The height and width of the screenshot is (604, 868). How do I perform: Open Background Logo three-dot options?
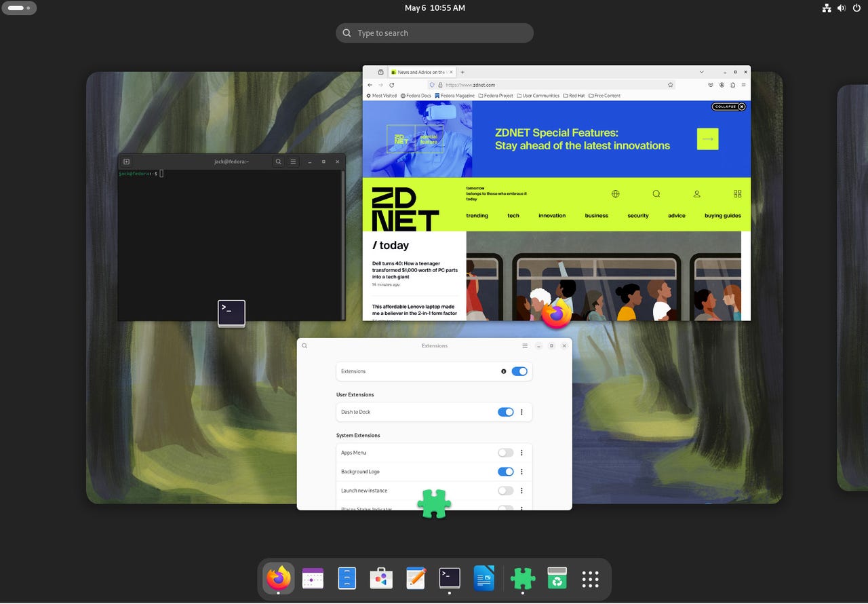coord(521,472)
